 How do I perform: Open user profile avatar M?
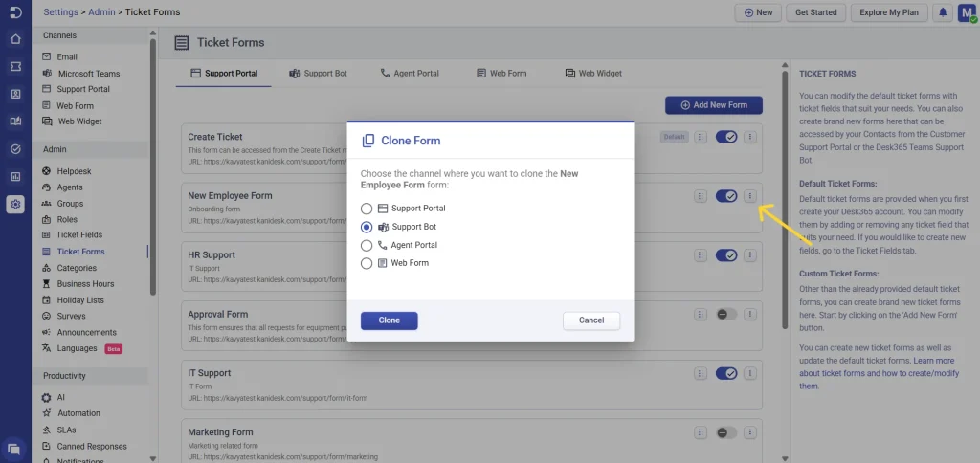967,12
